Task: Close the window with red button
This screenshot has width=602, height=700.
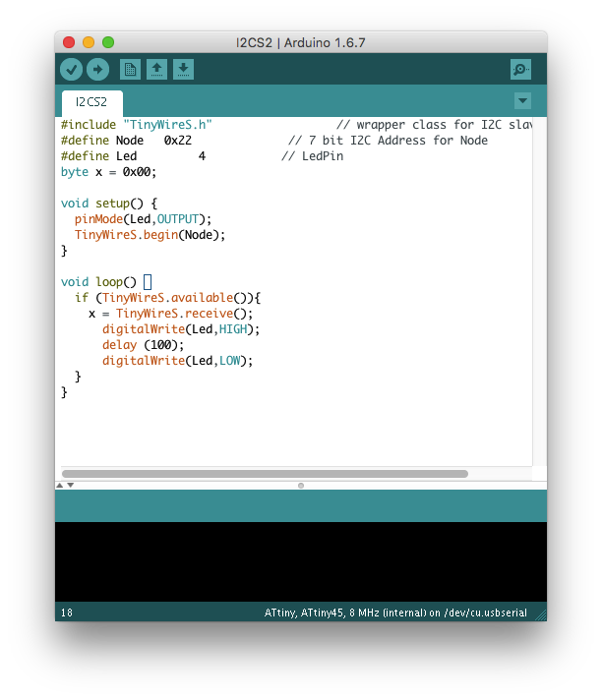Action: [69, 42]
